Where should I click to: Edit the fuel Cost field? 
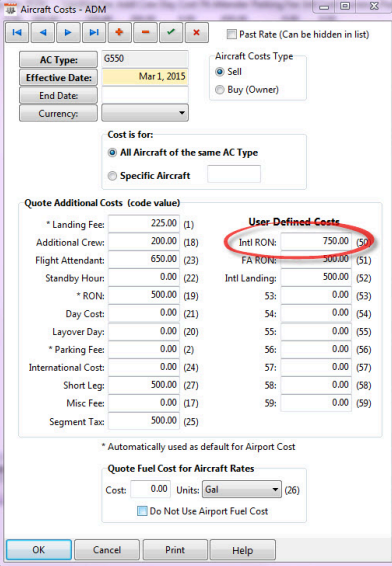point(151,489)
